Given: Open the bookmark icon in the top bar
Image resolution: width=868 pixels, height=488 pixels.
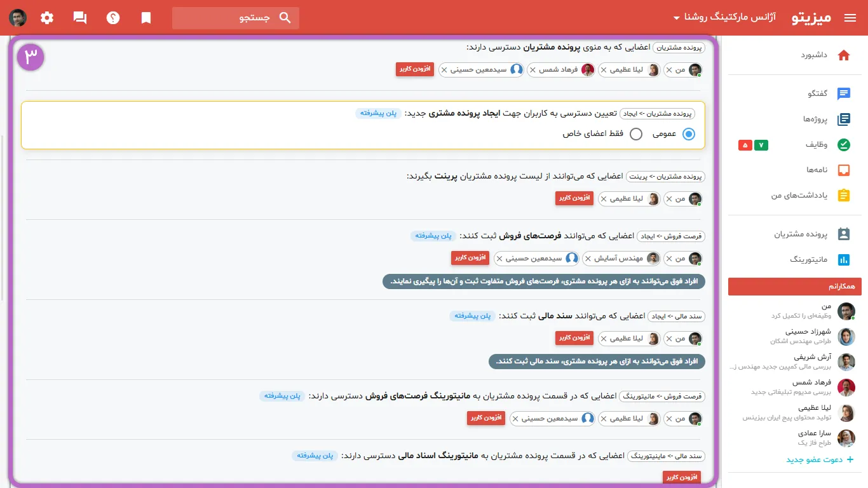Looking at the screenshot, I should (x=146, y=18).
